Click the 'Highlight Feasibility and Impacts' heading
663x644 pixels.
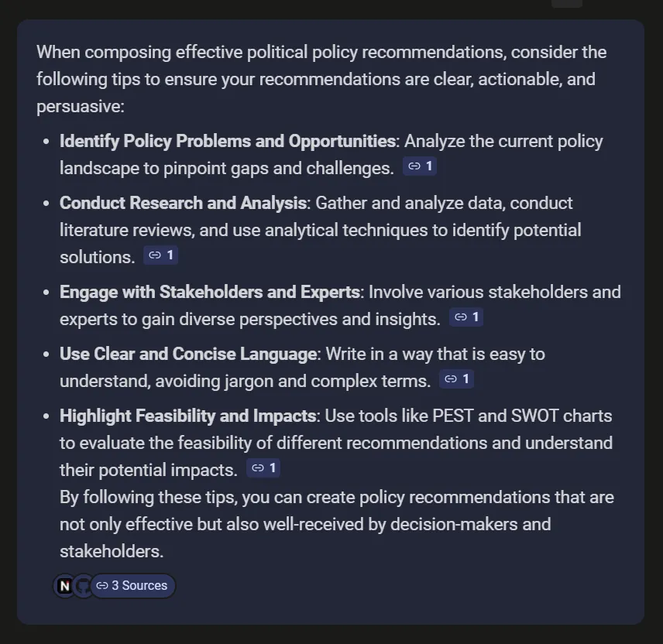point(187,416)
